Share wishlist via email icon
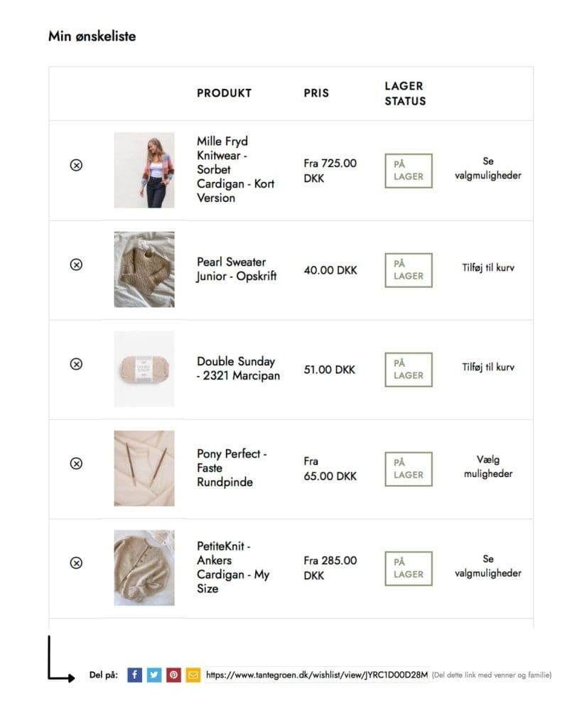 [x=193, y=675]
